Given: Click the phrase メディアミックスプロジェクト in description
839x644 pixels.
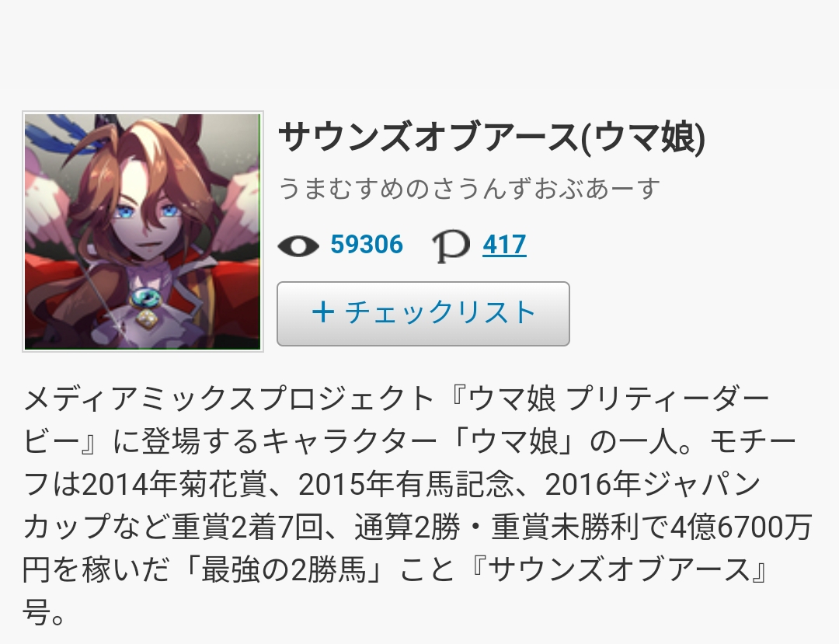Looking at the screenshot, I should coord(228,399).
